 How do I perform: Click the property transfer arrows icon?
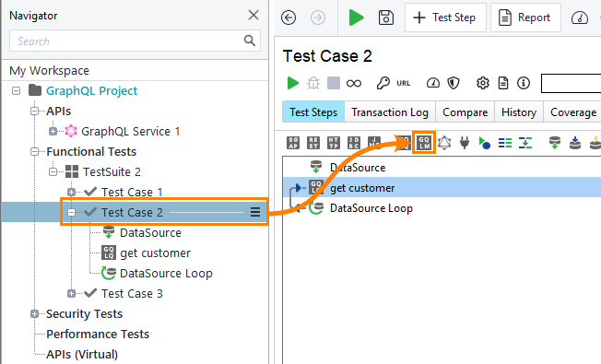point(525,143)
